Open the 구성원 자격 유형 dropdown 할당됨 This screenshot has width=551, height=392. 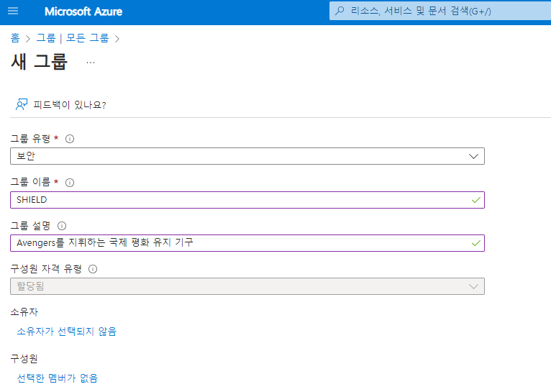247,286
